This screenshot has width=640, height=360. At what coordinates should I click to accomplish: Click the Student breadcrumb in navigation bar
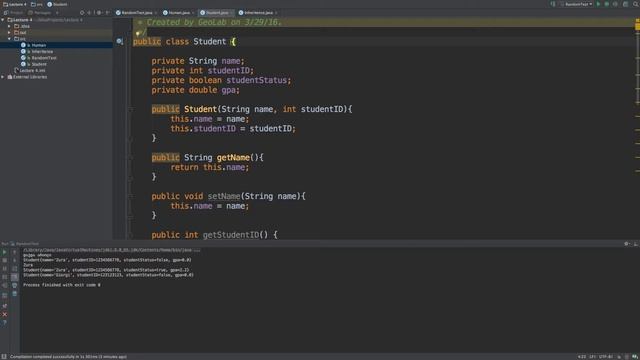57,4
